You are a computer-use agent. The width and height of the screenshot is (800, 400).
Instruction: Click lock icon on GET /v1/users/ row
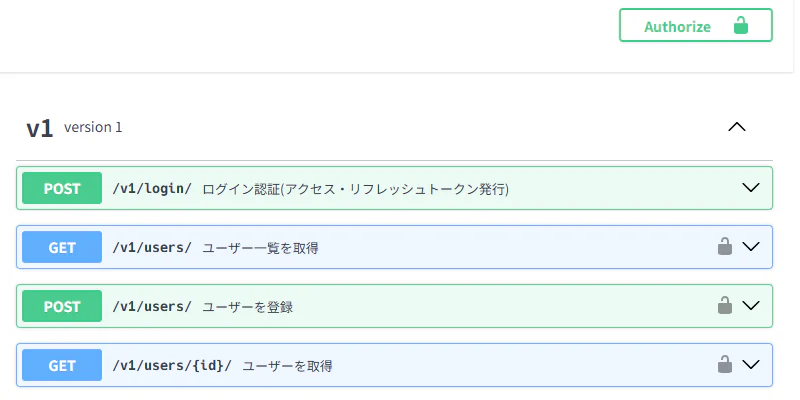[725, 247]
